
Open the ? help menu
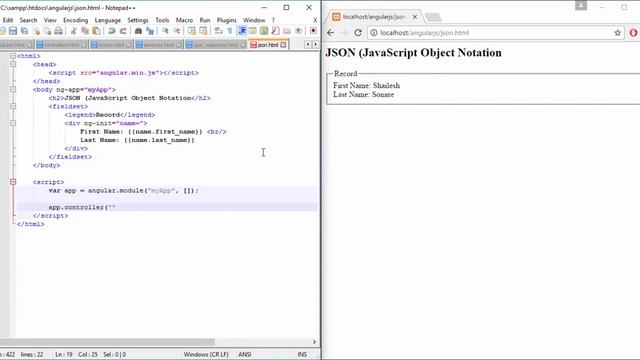click(x=273, y=20)
